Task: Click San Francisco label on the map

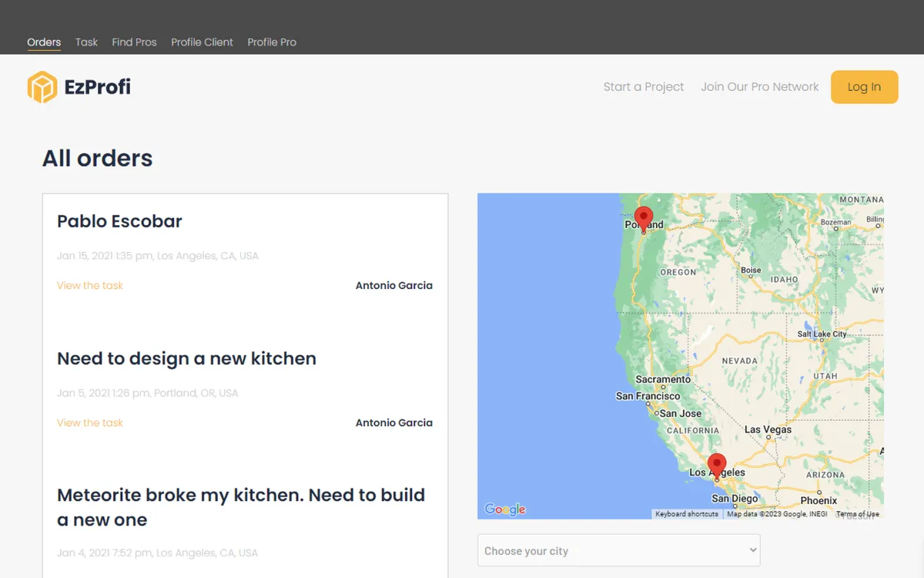Action: 648,396
